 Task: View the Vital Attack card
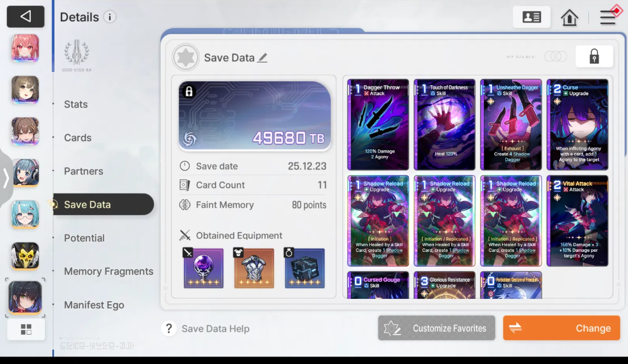coord(577,221)
